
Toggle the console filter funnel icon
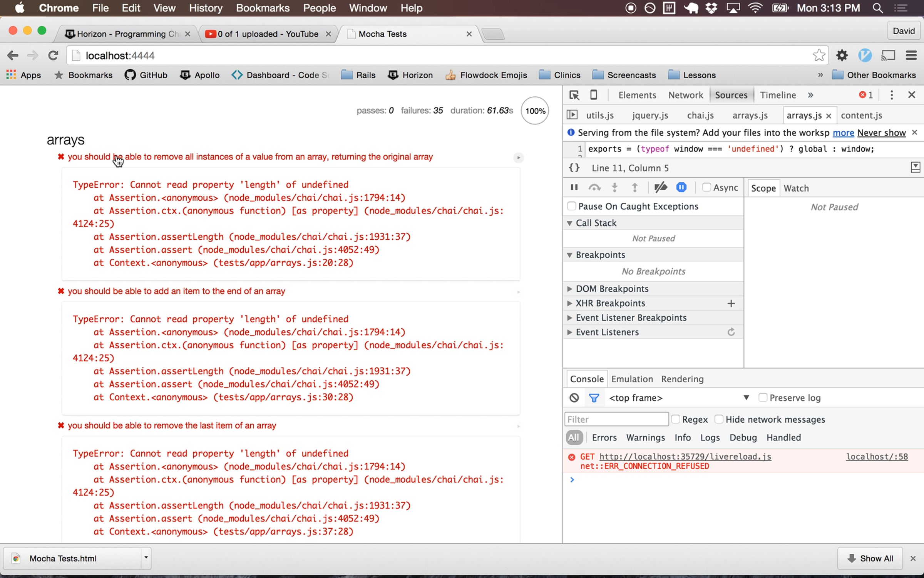pyautogui.click(x=594, y=398)
